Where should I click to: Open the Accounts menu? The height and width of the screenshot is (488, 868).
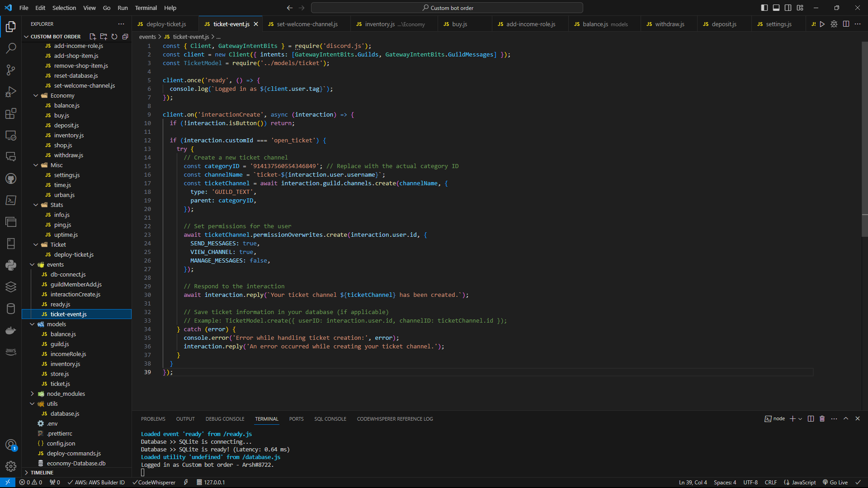click(11, 445)
